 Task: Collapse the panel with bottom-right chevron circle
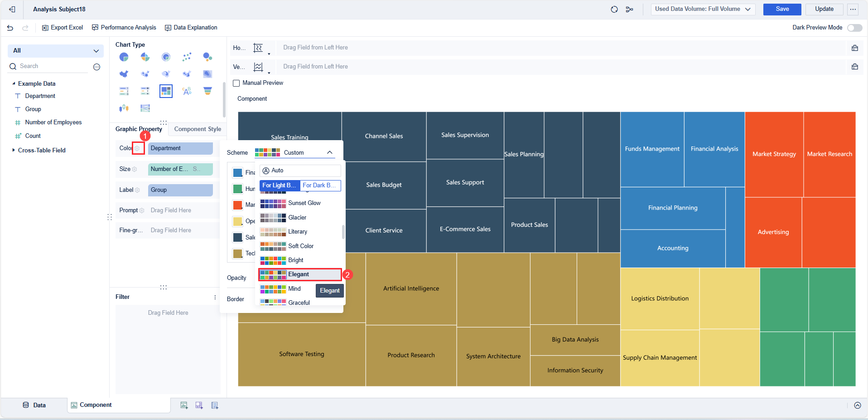[x=858, y=405]
